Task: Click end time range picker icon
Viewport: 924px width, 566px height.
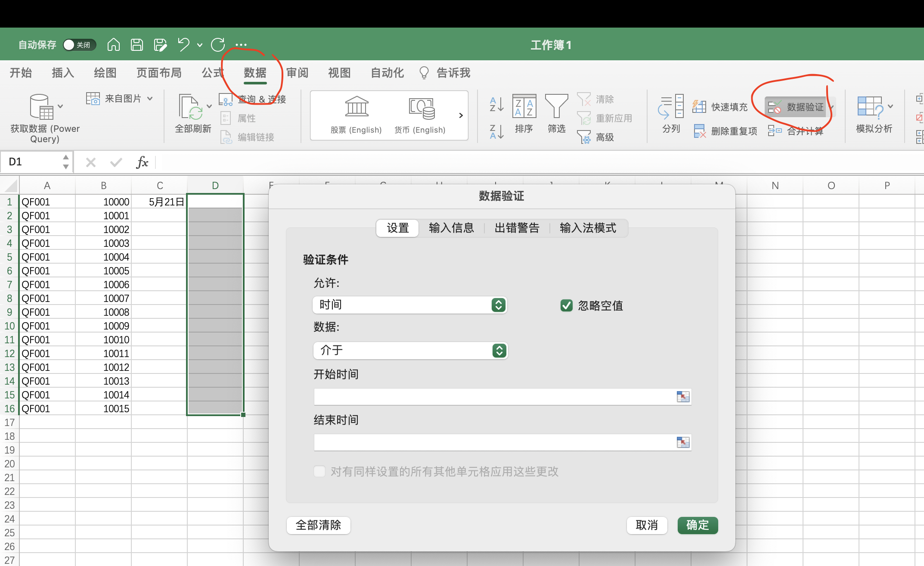Action: pos(683,442)
